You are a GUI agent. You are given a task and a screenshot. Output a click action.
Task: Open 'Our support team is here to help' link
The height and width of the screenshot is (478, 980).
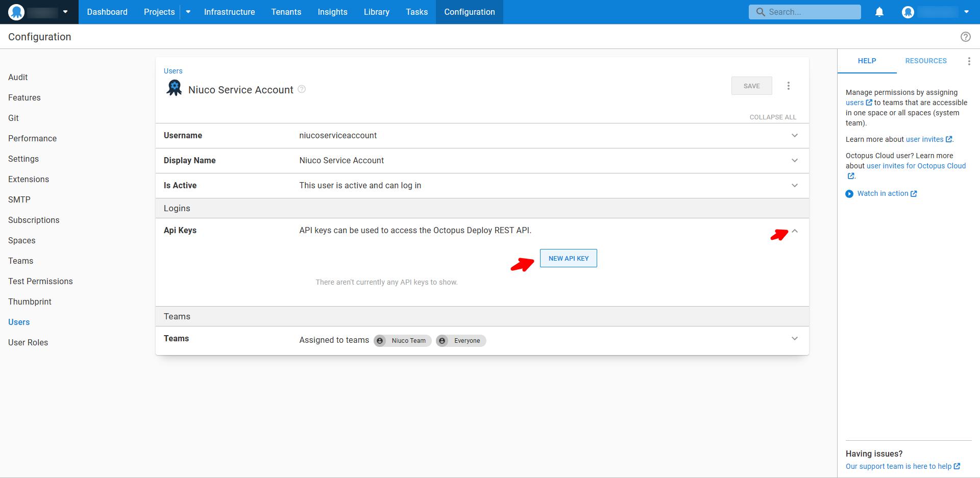(x=898, y=466)
